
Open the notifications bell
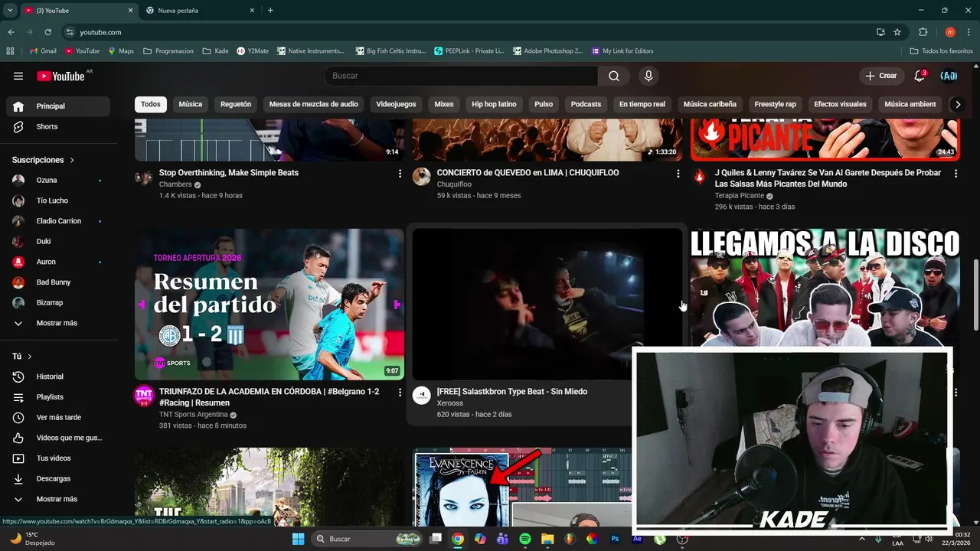920,76
